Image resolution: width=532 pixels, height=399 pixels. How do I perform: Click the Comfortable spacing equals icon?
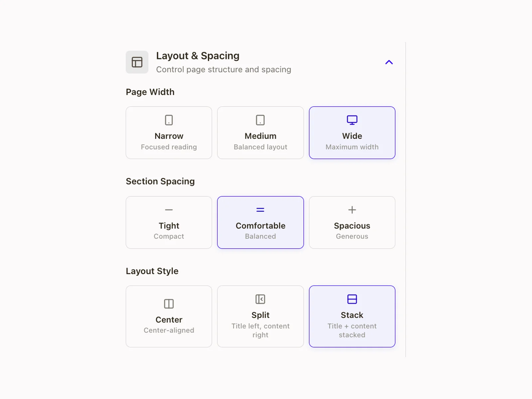tap(260, 210)
